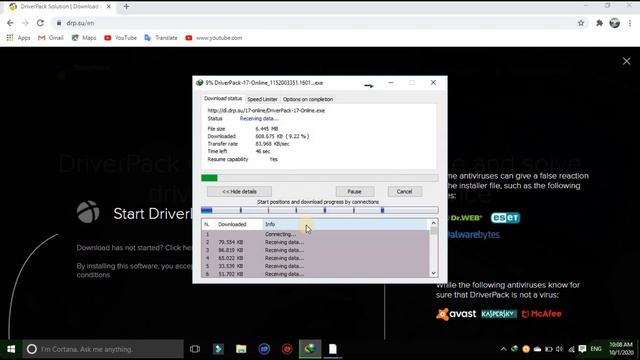Open the ENG language switcher
640x360 pixels.
point(596,349)
